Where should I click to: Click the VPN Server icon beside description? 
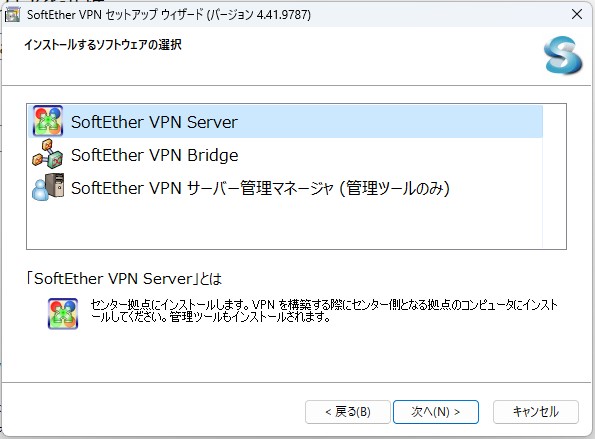pos(63,313)
